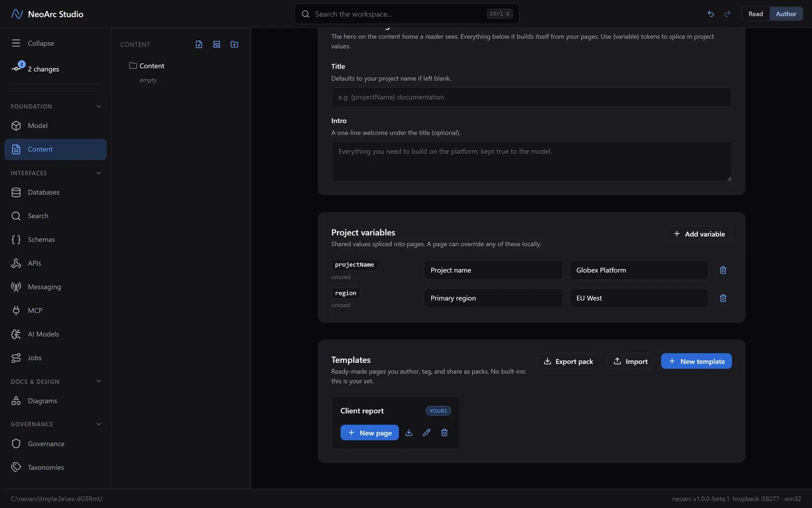Click the new folder icon in Content panel
Screen dimensions: 812x508
[x=234, y=45]
